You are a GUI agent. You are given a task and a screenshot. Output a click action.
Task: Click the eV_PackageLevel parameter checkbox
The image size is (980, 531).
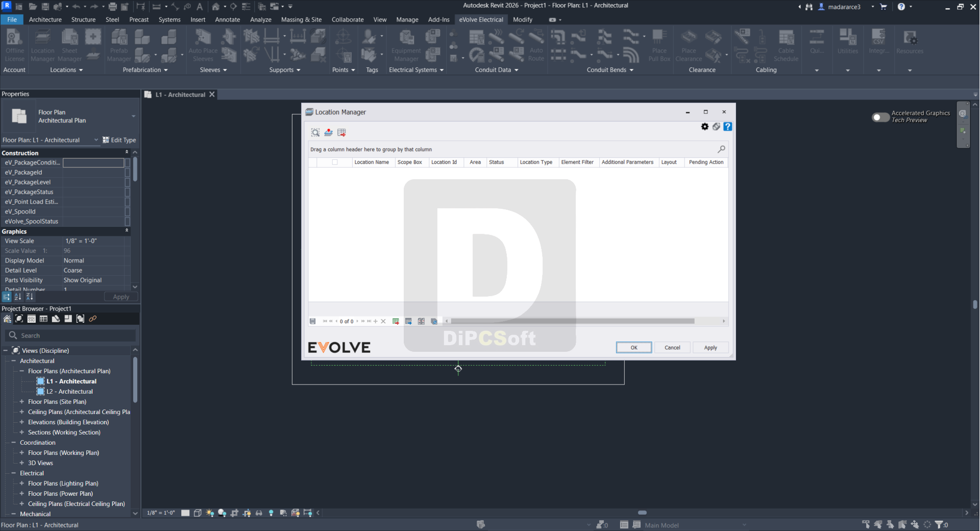coord(128,182)
